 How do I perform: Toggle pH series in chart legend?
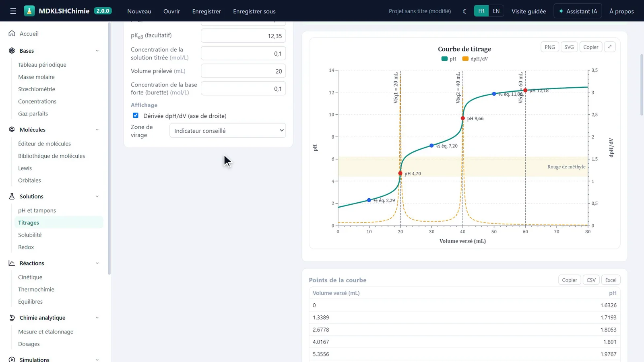[x=449, y=59]
